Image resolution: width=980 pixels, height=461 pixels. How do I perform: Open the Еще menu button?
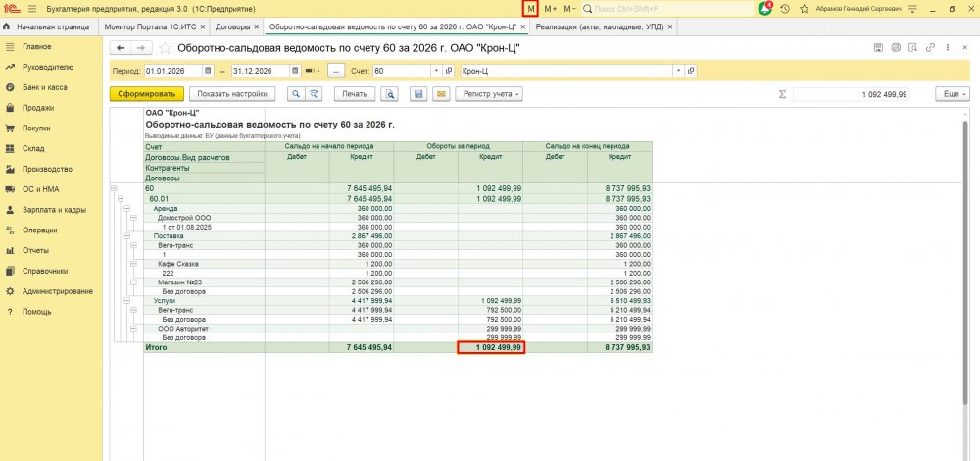[953, 94]
